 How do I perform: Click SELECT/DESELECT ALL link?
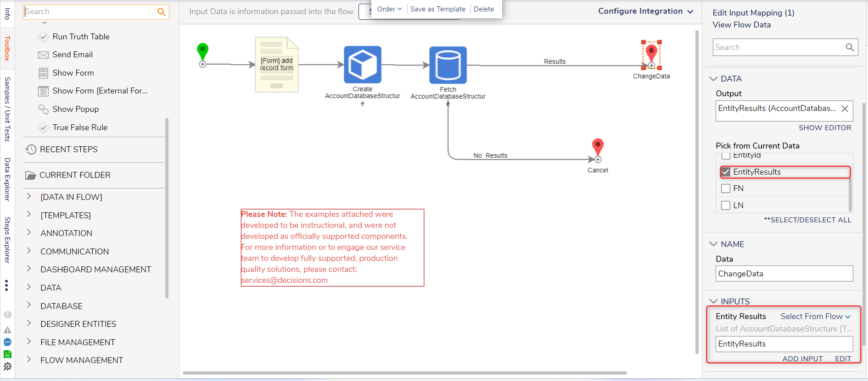[807, 220]
